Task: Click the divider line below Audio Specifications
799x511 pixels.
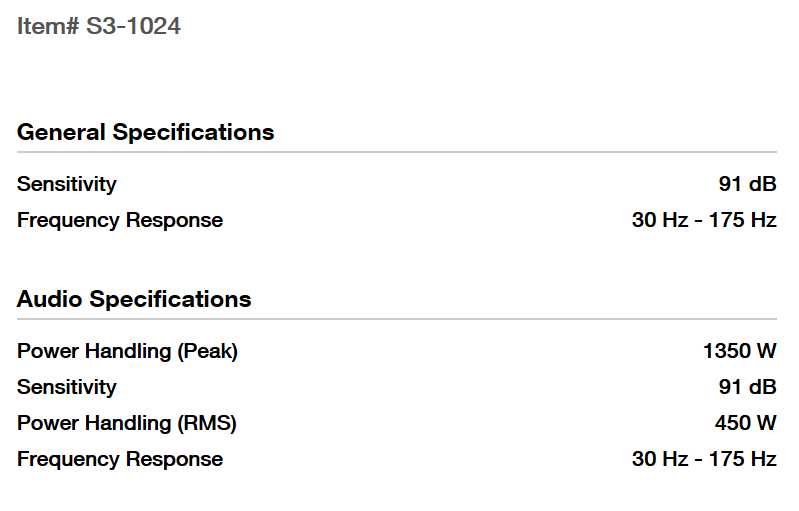Action: (x=397, y=319)
